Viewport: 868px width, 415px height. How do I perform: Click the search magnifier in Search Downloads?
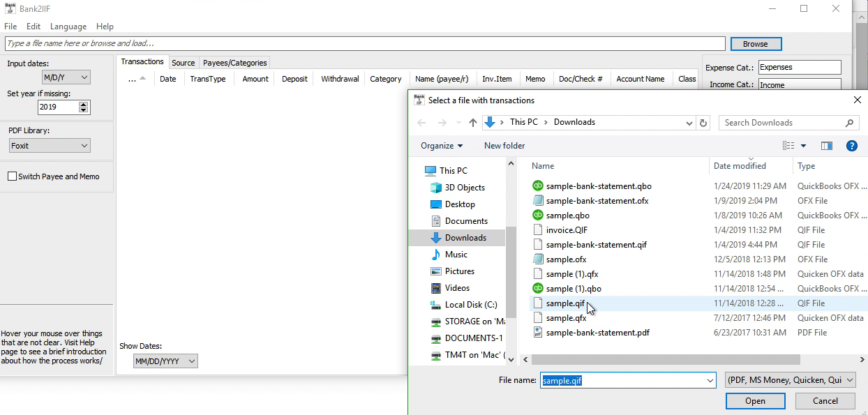click(x=849, y=123)
